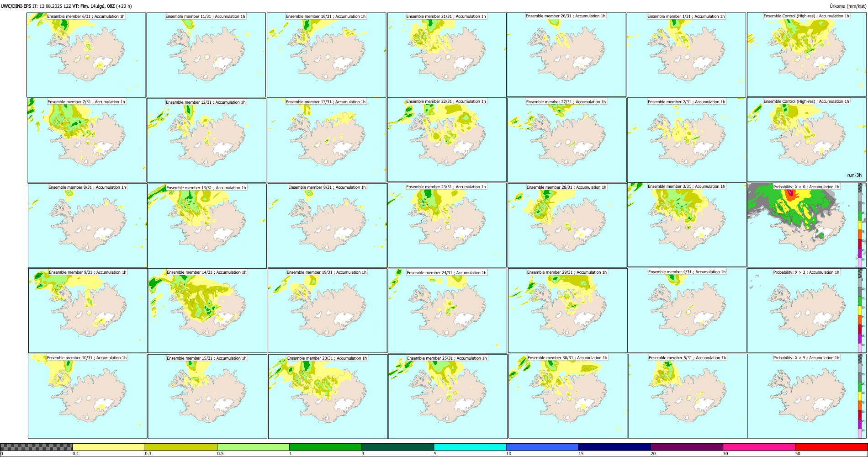Click the 'Ensemble member 11/31' title label

coord(205,16)
